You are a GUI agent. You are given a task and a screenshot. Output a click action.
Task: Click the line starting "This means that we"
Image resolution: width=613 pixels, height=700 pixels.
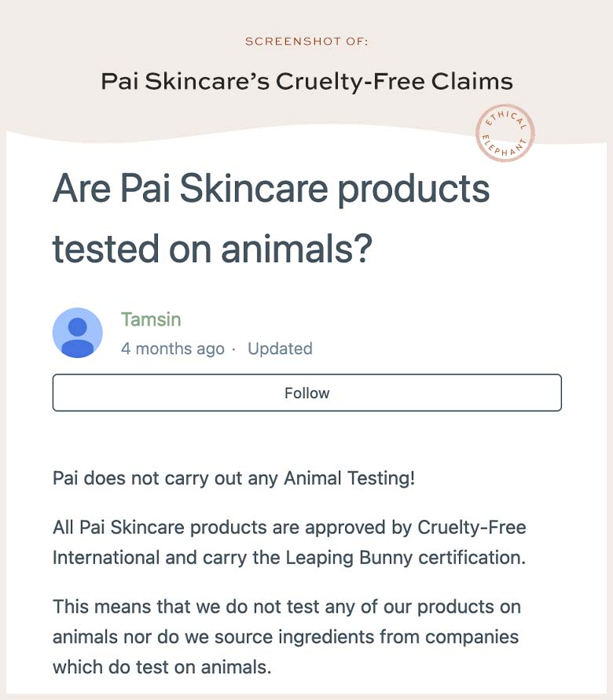pos(287,607)
